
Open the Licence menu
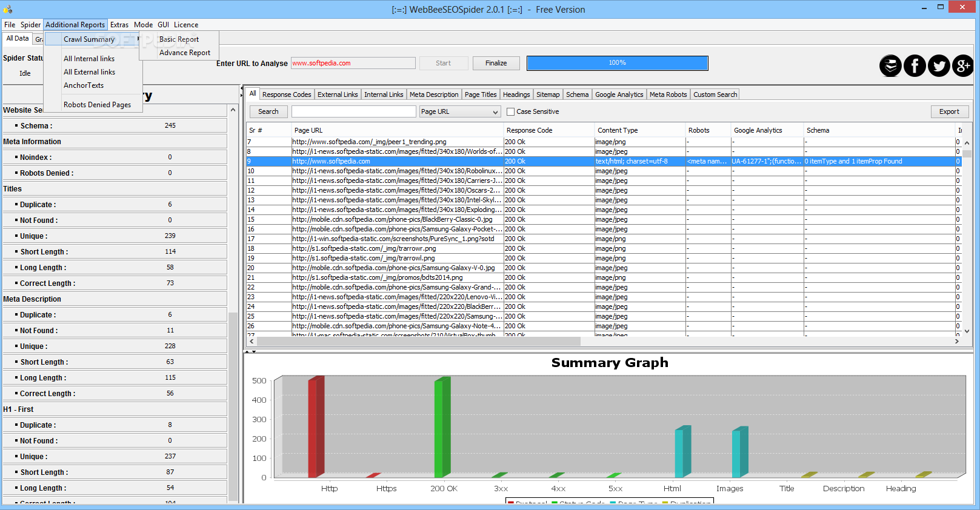[x=186, y=25]
